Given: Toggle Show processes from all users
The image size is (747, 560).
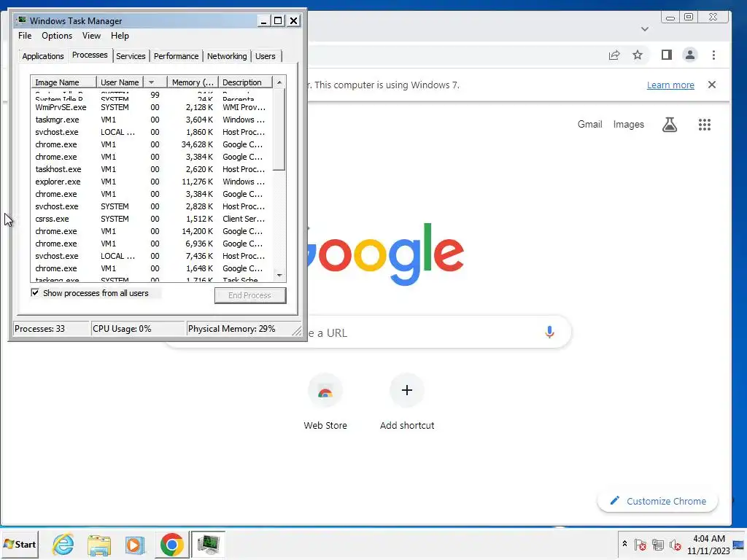Looking at the screenshot, I should 35,293.
